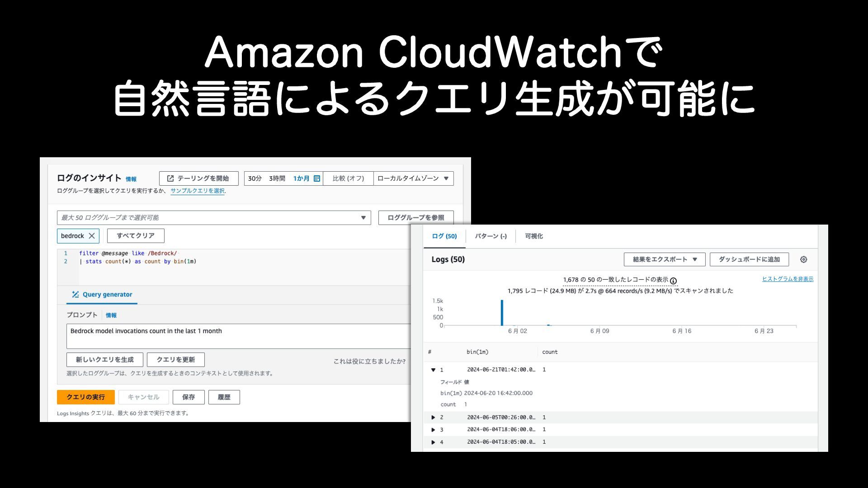Open the 結果をエクスポート dropdown
The width and height of the screenshot is (868, 488).
665,259
